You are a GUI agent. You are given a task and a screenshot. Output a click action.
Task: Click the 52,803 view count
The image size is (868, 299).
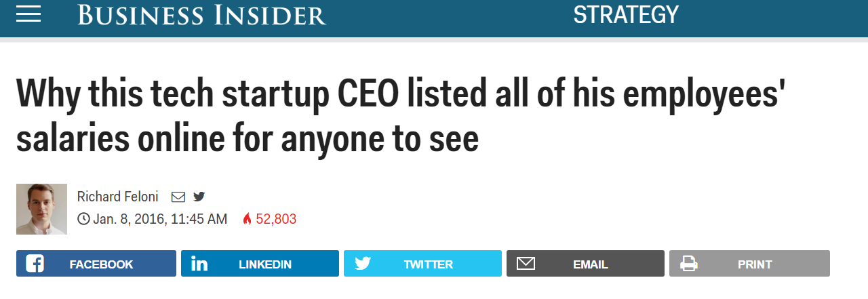[x=276, y=219]
